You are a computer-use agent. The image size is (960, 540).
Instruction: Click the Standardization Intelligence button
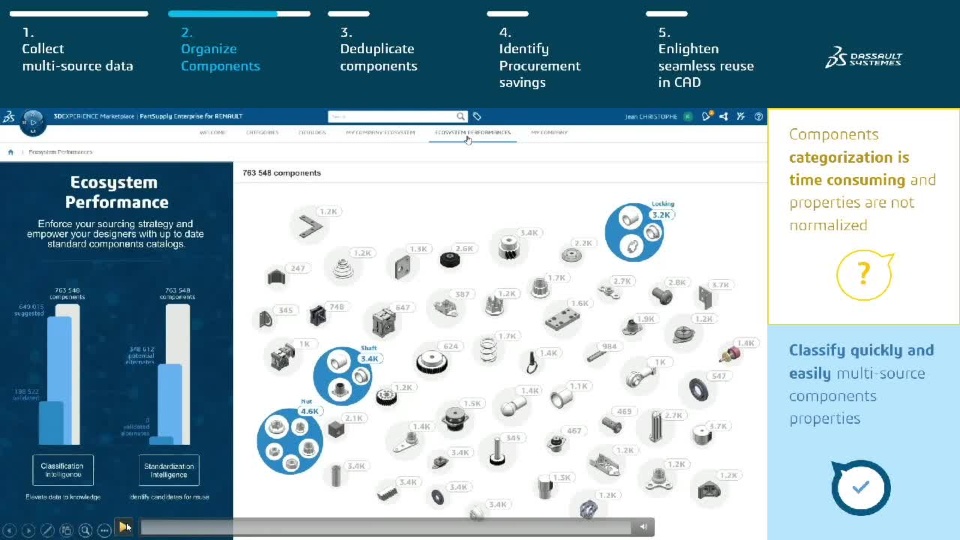pyautogui.click(x=169, y=470)
